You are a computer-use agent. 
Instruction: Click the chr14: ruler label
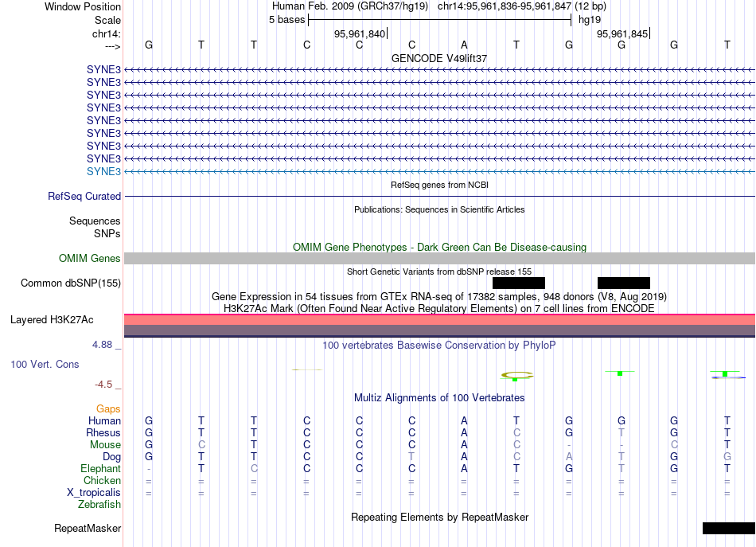(x=107, y=33)
